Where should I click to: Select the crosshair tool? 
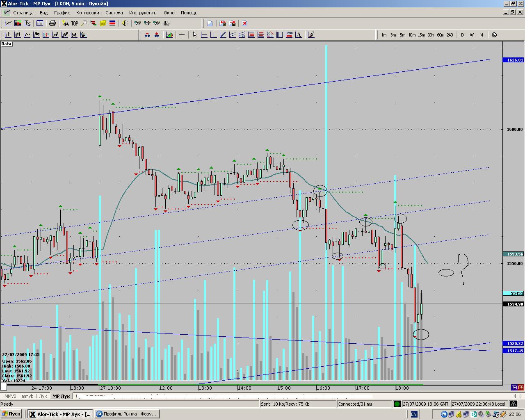[x=182, y=35]
